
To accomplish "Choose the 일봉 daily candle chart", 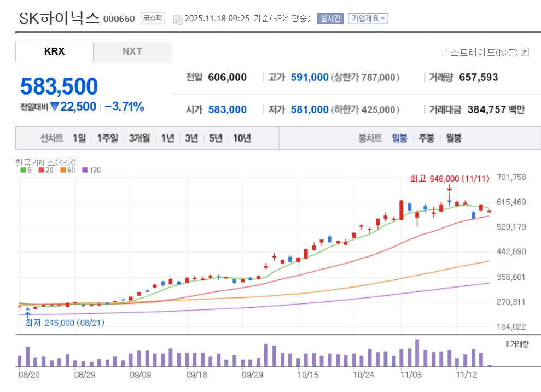I will [x=399, y=138].
